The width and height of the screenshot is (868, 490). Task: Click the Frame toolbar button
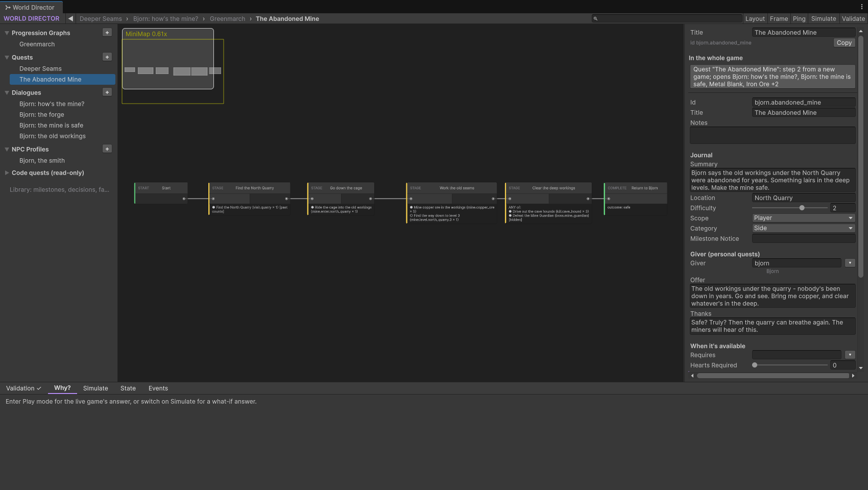779,18
